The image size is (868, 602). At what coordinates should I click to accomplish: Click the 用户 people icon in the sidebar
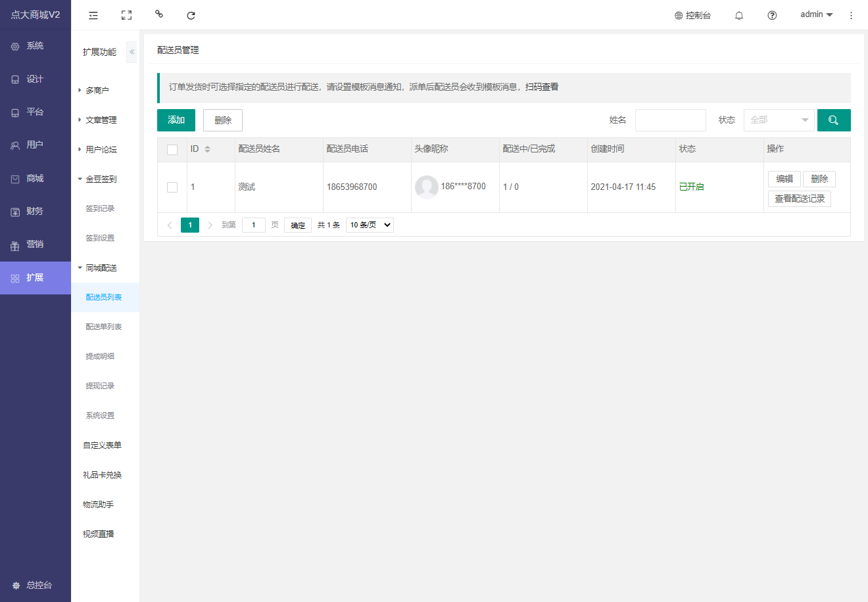[15, 145]
